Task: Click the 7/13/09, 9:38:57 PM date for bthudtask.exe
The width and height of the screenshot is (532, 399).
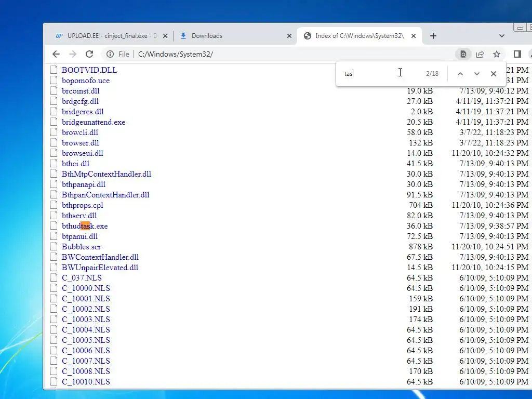Action: 494,226
